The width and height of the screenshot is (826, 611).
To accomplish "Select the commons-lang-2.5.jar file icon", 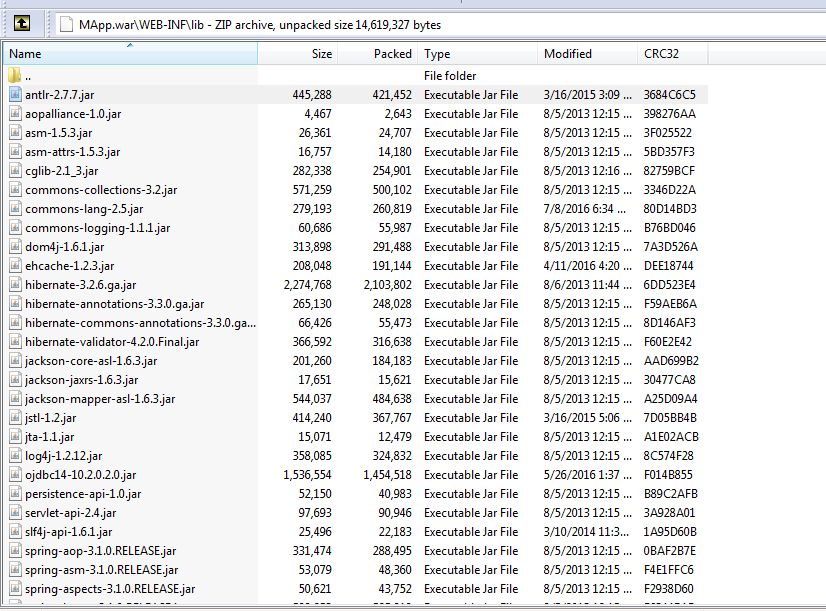I will click(x=15, y=209).
